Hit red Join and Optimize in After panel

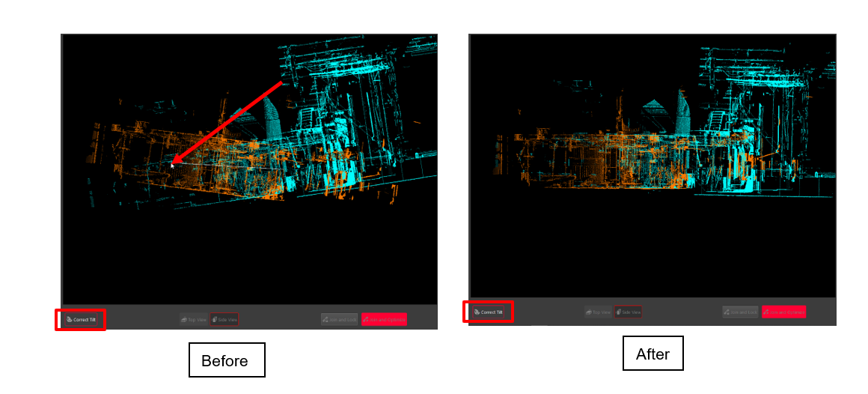[x=783, y=312]
